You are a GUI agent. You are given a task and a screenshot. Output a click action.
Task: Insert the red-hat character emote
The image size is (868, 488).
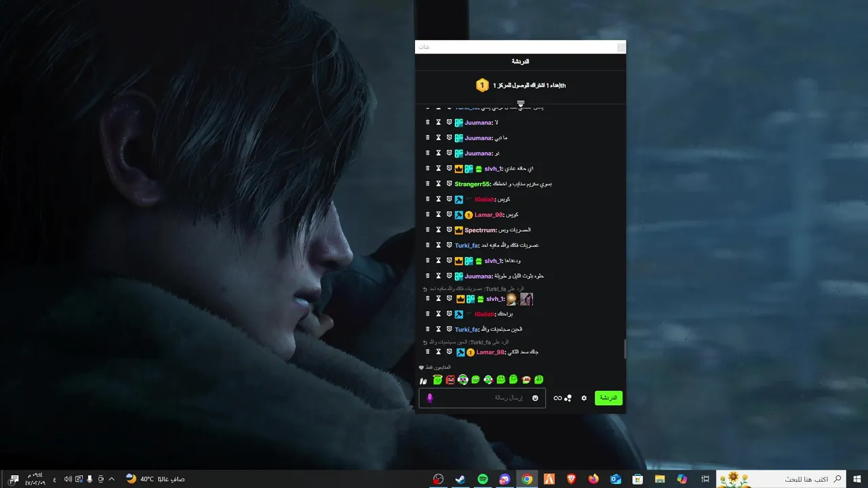(526, 380)
